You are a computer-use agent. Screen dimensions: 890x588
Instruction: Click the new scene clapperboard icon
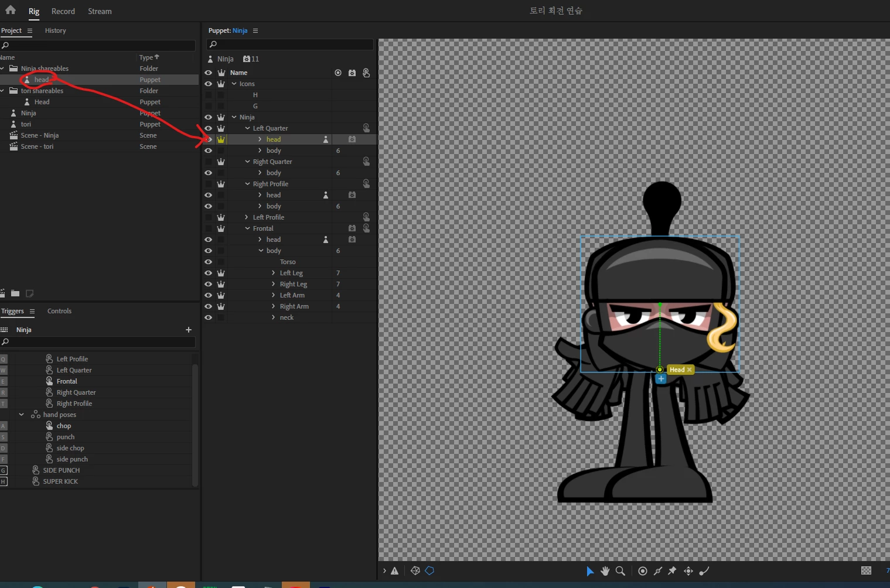point(2,293)
